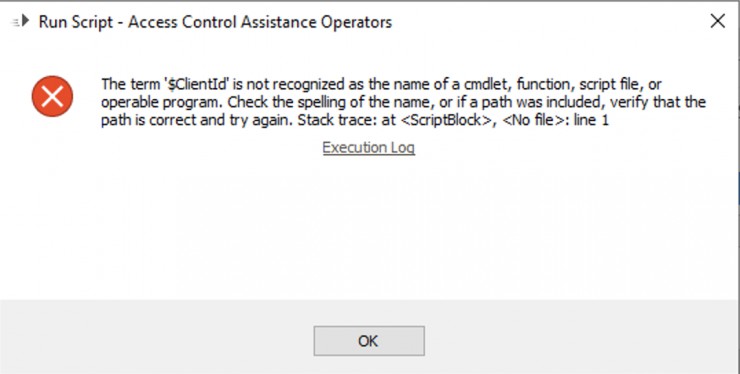Image resolution: width=740 pixels, height=374 pixels.
Task: Click 'script file, or' words in message
Action: [x=620, y=85]
